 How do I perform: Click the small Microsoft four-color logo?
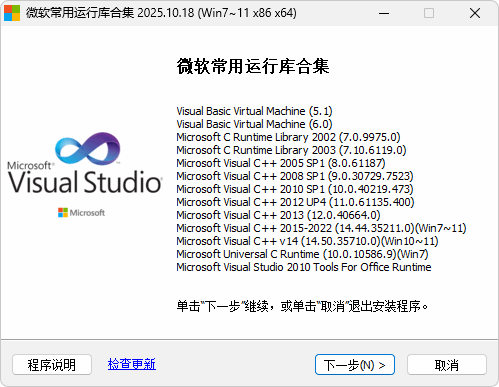click(63, 213)
